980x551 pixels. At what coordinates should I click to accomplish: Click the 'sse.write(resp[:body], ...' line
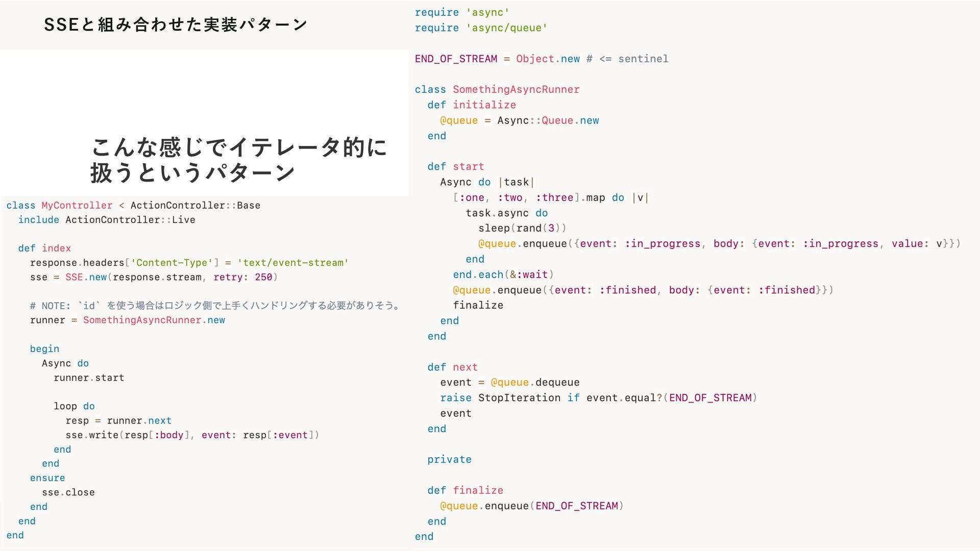(x=192, y=435)
